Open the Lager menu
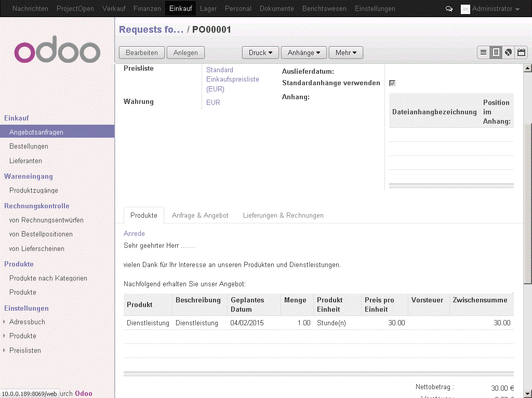This screenshot has width=532, height=398. click(x=208, y=8)
